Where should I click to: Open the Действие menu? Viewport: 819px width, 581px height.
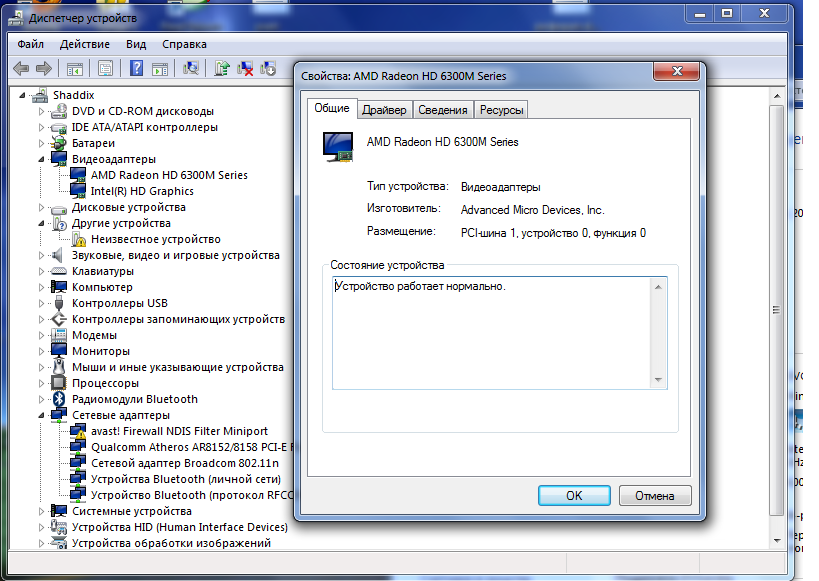click(85, 44)
